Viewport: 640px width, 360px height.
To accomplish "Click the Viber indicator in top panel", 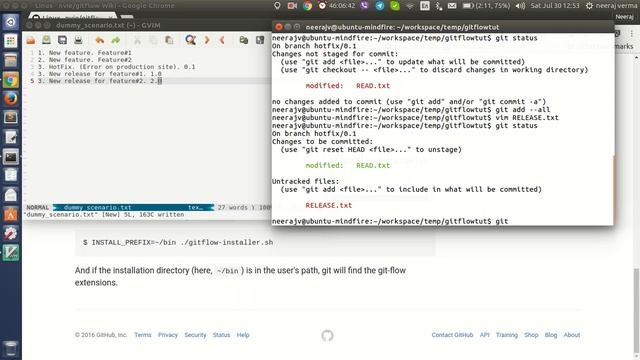I will click(x=364, y=6).
